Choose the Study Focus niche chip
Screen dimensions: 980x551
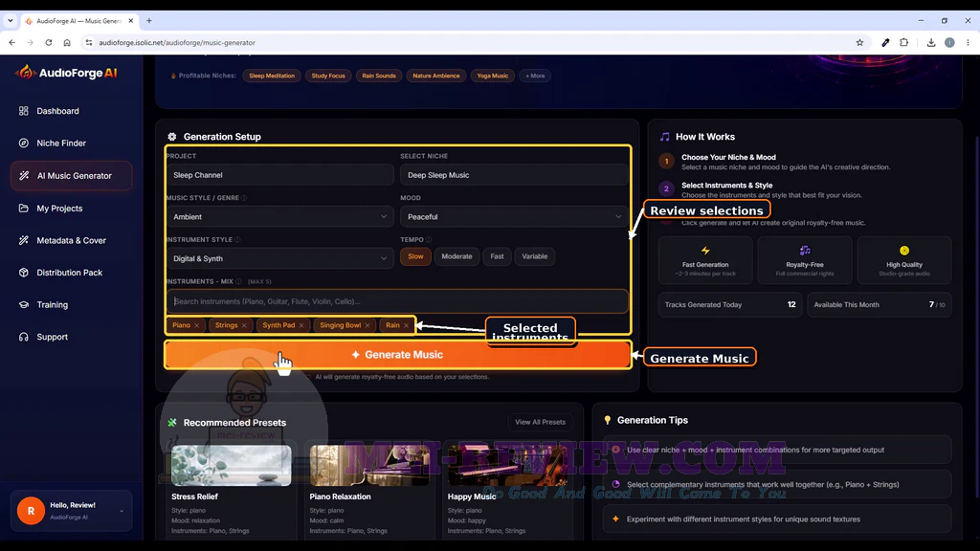[x=328, y=76]
